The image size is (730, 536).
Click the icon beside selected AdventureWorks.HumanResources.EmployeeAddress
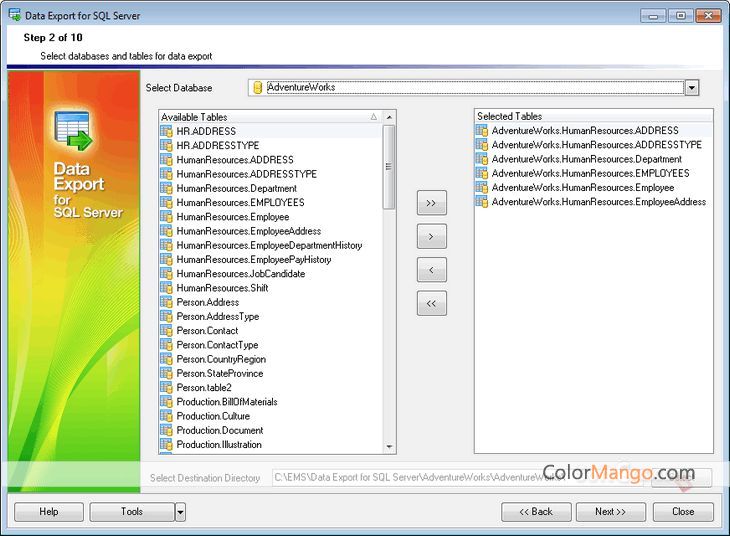coord(482,202)
